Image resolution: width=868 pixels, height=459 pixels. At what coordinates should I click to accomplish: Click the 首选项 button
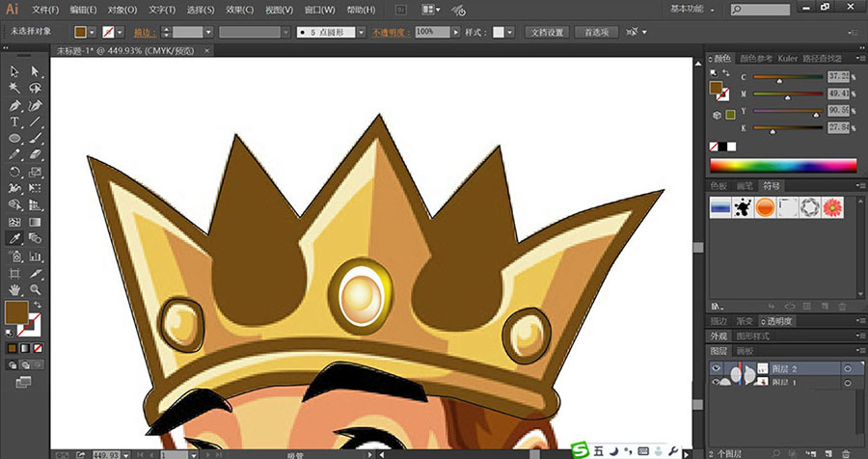coord(596,32)
